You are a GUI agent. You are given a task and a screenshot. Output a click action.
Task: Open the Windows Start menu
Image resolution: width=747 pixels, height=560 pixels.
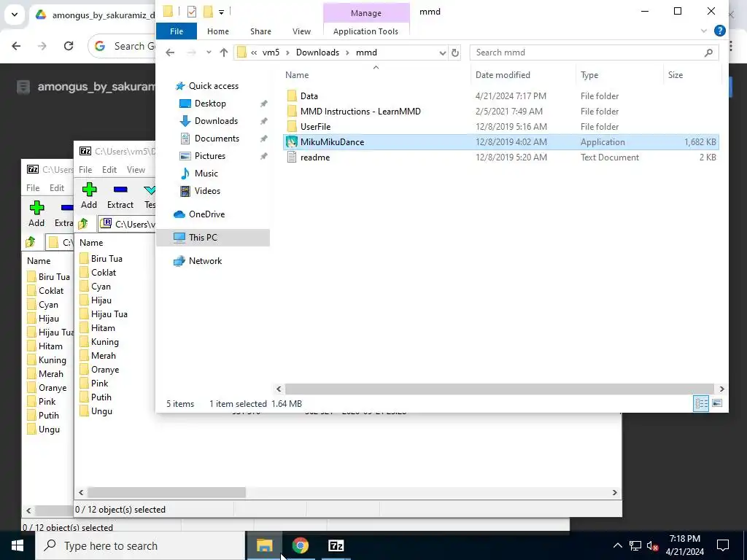click(18, 545)
